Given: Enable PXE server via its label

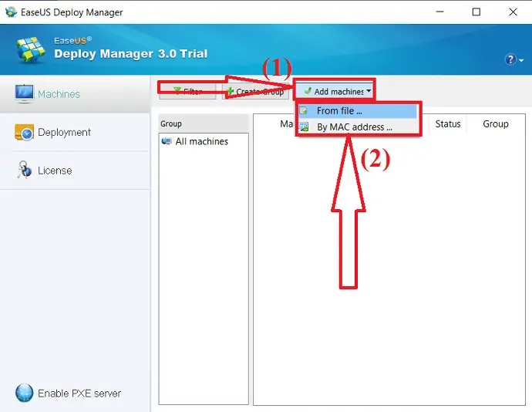Looking at the screenshot, I should [x=79, y=393].
